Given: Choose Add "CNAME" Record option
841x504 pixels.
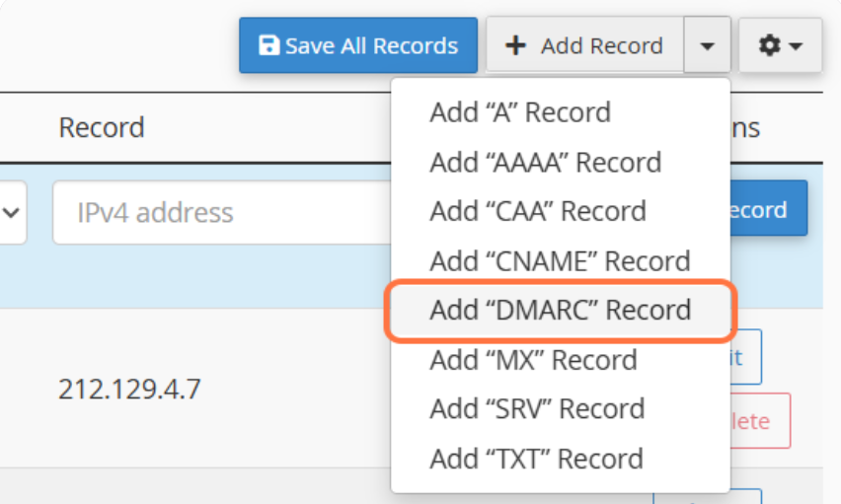Looking at the screenshot, I should pos(560,260).
